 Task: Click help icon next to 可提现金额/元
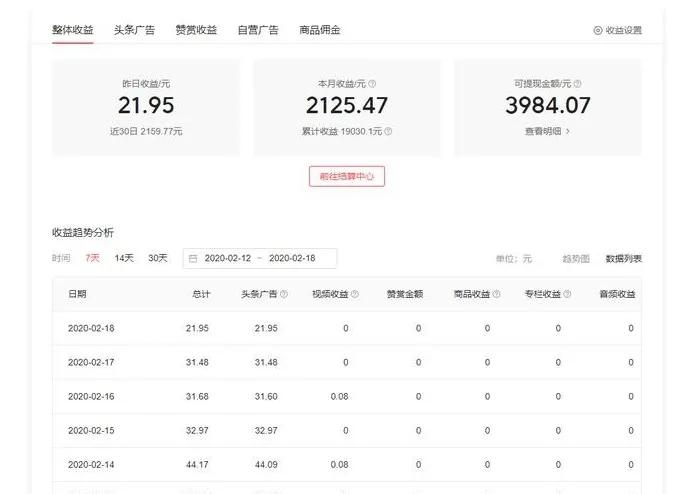coord(577,83)
